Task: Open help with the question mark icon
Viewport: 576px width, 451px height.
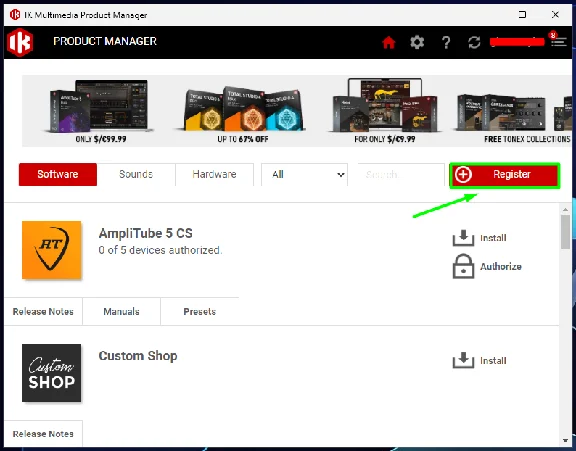Action: coord(446,42)
